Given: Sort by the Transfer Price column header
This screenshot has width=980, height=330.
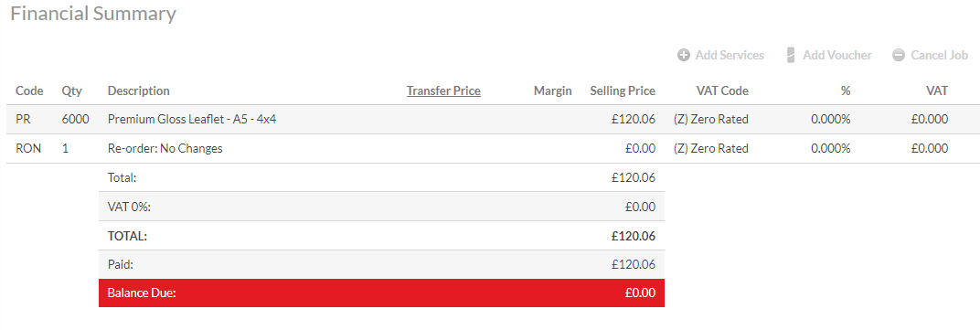Looking at the screenshot, I should pos(443,90).
